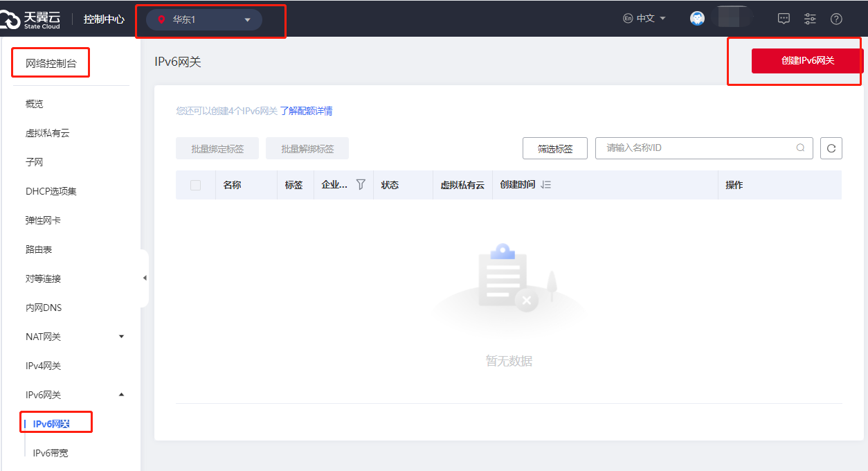The height and width of the screenshot is (471, 868).
Task: Click the search magnifier icon
Action: tap(801, 148)
